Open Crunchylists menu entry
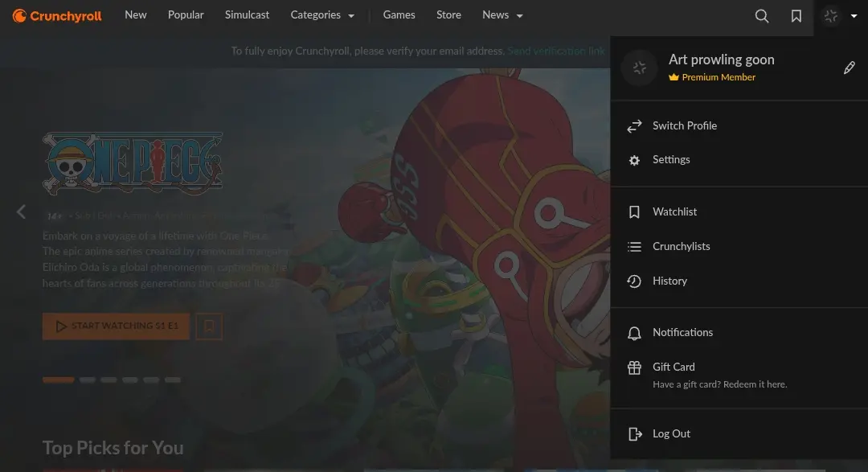Image resolution: width=868 pixels, height=472 pixels. (739, 247)
